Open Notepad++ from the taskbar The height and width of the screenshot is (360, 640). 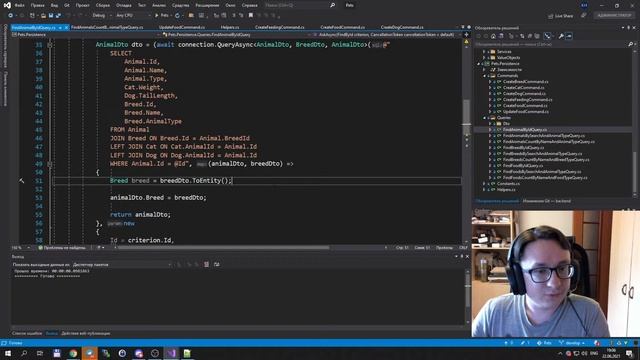pyautogui.click(x=187, y=353)
